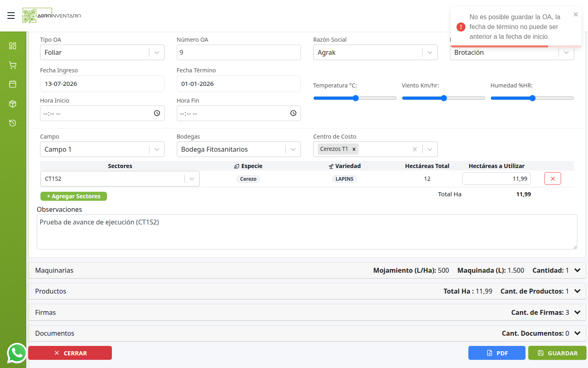Click the Fecha Término date field
The height and width of the screenshot is (368, 588).
click(238, 84)
